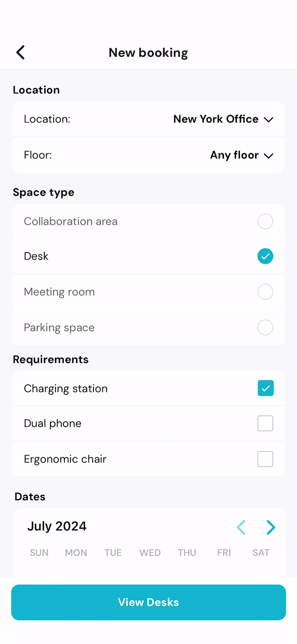Image resolution: width=297 pixels, height=644 pixels.
Task: Tap the Meeting room row label
Action: pos(59,292)
